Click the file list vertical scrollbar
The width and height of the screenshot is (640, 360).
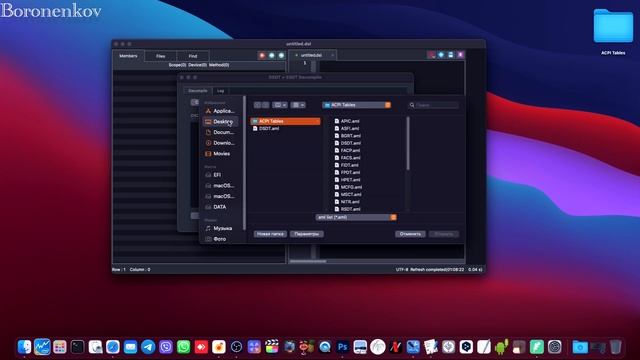pos(408,143)
